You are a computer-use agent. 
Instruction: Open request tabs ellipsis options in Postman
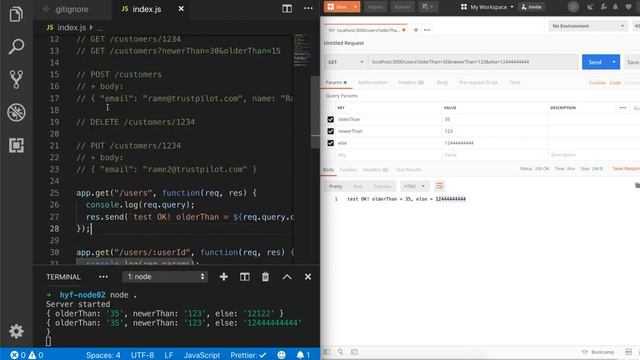point(427,30)
